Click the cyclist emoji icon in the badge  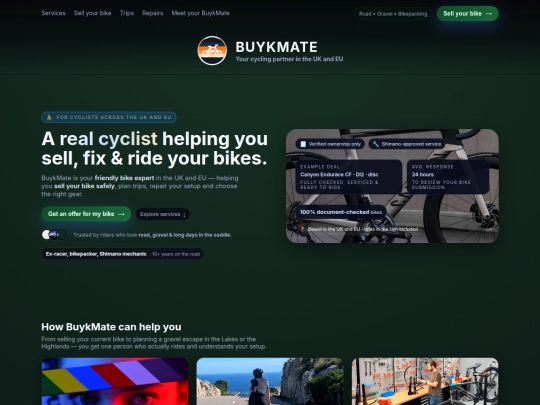coord(49,117)
